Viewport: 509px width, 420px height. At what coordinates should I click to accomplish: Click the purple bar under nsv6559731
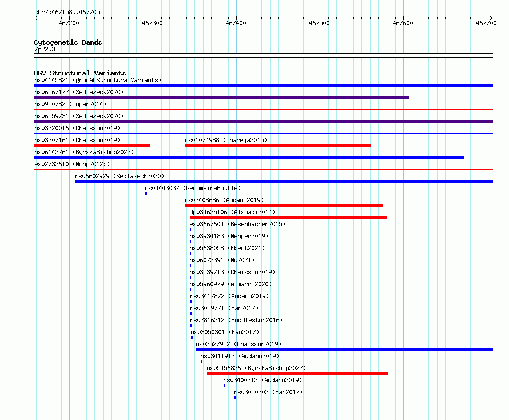click(263, 122)
